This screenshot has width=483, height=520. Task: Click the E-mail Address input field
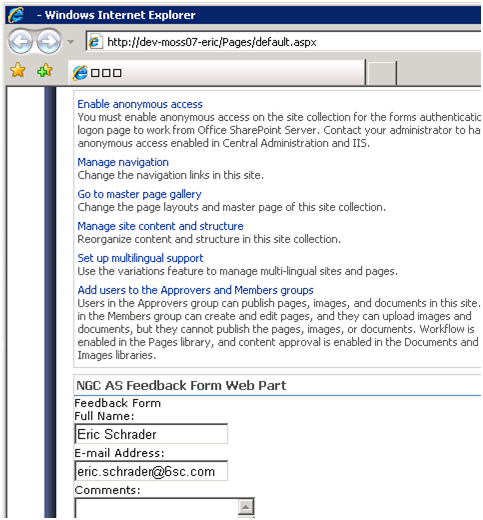pos(151,471)
